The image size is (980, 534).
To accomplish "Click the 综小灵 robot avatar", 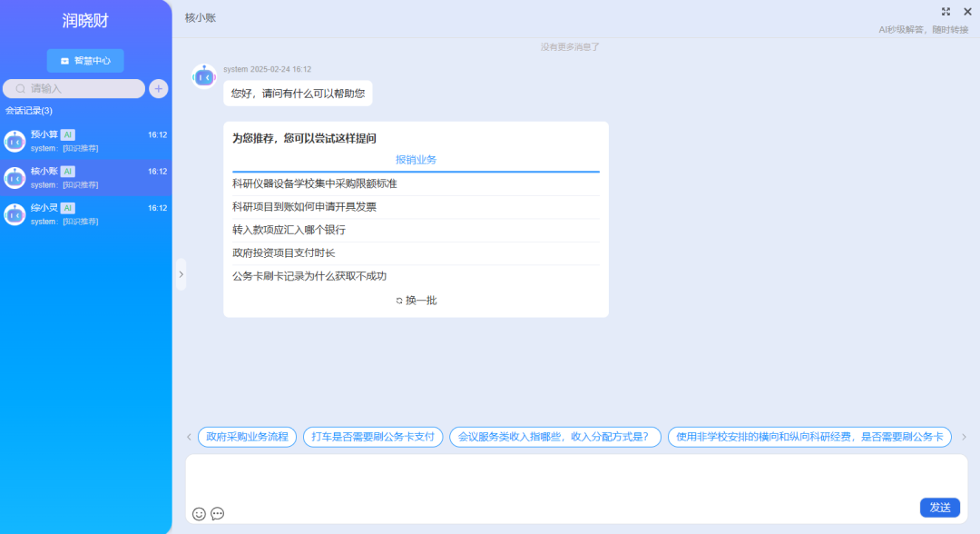I will pyautogui.click(x=15, y=214).
